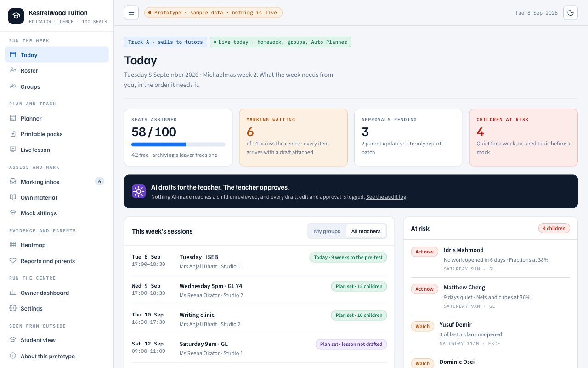
Task: Select the All teachers filter
Action: pos(366,231)
